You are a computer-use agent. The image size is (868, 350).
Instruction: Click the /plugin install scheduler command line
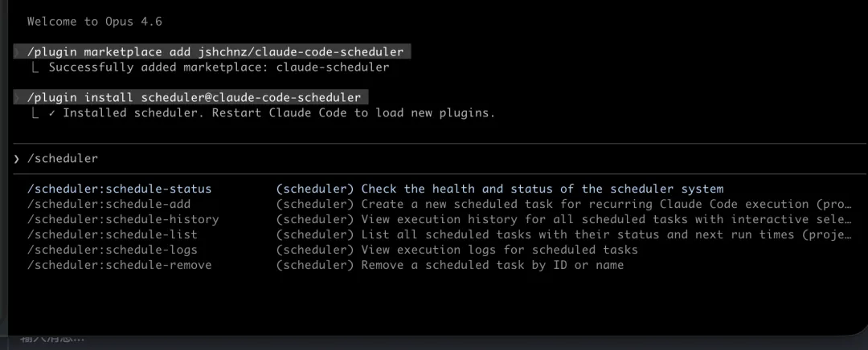click(x=194, y=98)
